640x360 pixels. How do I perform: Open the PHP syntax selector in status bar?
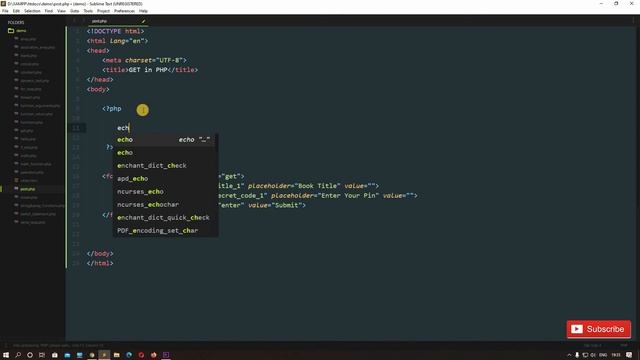[624, 345]
